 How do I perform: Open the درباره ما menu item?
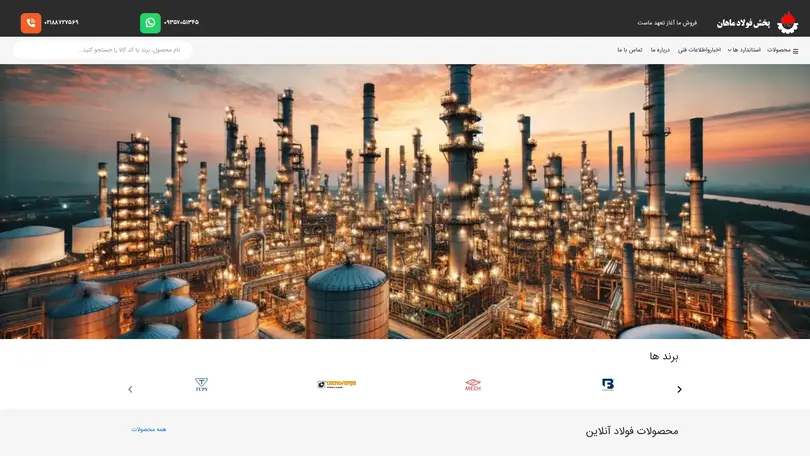pyautogui.click(x=660, y=50)
